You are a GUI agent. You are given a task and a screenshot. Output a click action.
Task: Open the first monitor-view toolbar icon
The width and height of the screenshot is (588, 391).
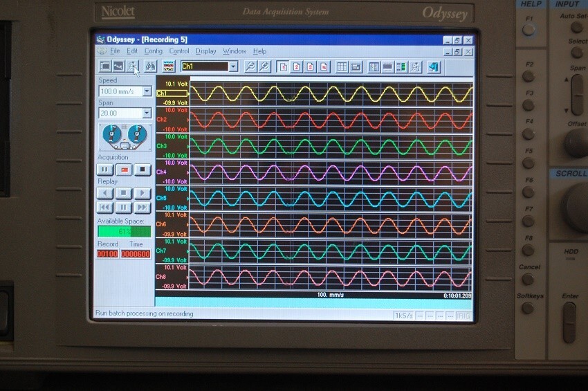[105, 67]
